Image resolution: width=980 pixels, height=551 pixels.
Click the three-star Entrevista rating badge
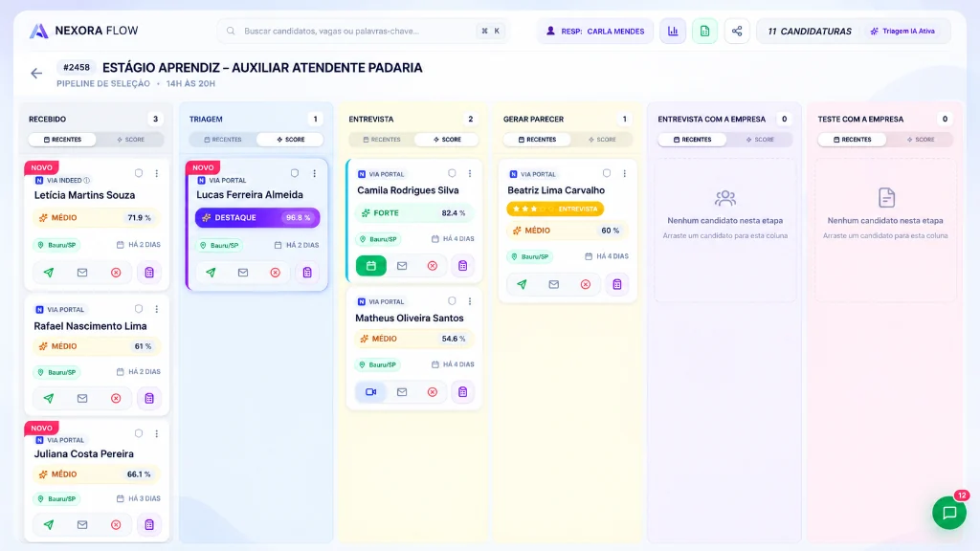click(x=555, y=209)
